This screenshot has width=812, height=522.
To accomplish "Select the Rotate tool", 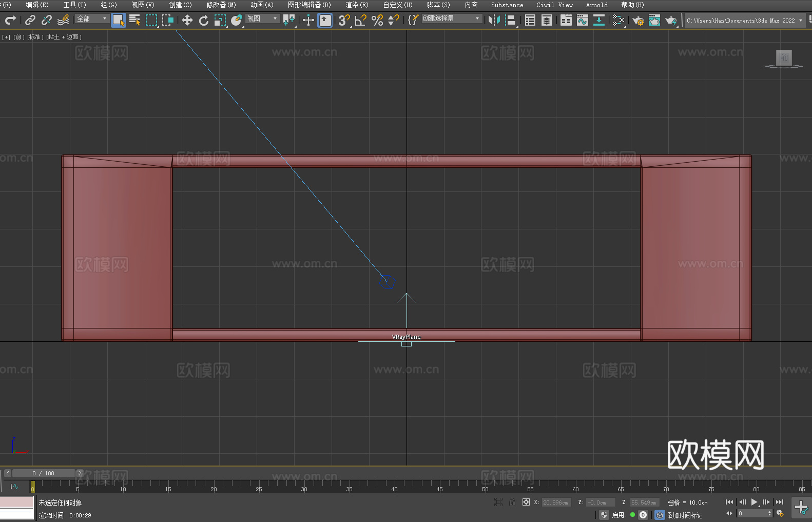I will coord(204,20).
